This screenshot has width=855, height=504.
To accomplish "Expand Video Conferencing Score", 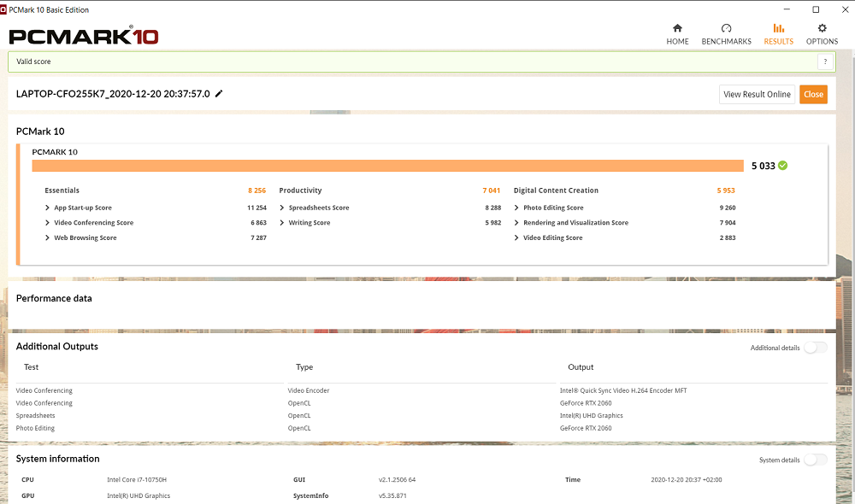I will click(x=47, y=223).
